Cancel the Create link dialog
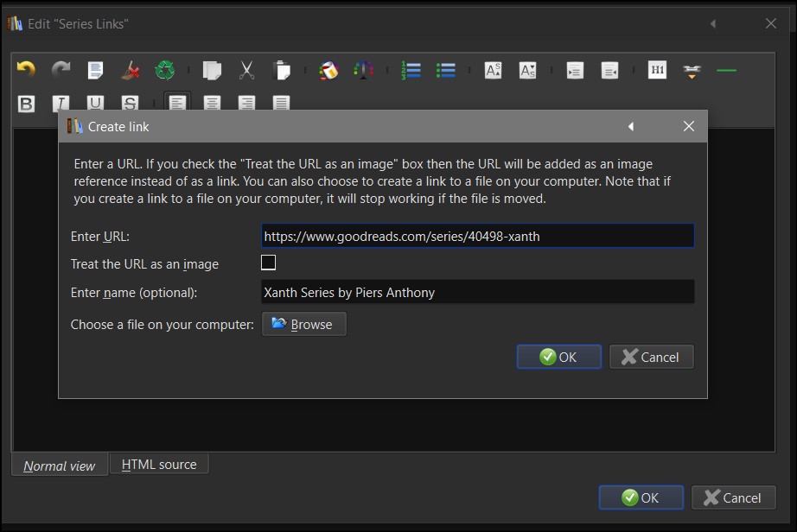The width and height of the screenshot is (797, 532). pos(652,357)
